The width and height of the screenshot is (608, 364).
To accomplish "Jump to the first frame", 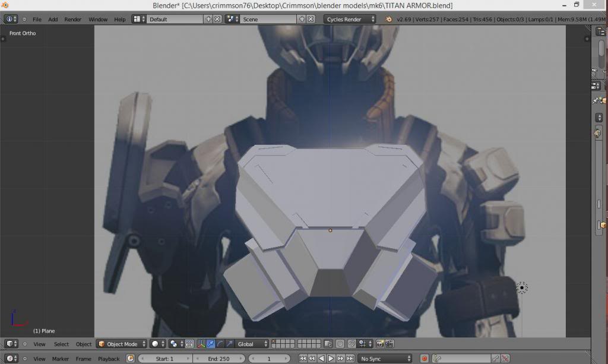I will pos(302,359).
